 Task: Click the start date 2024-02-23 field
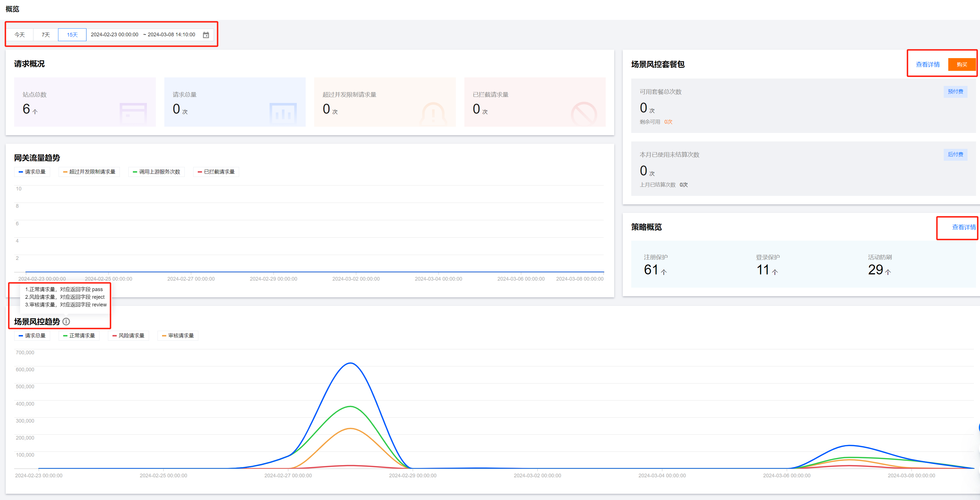tap(114, 35)
